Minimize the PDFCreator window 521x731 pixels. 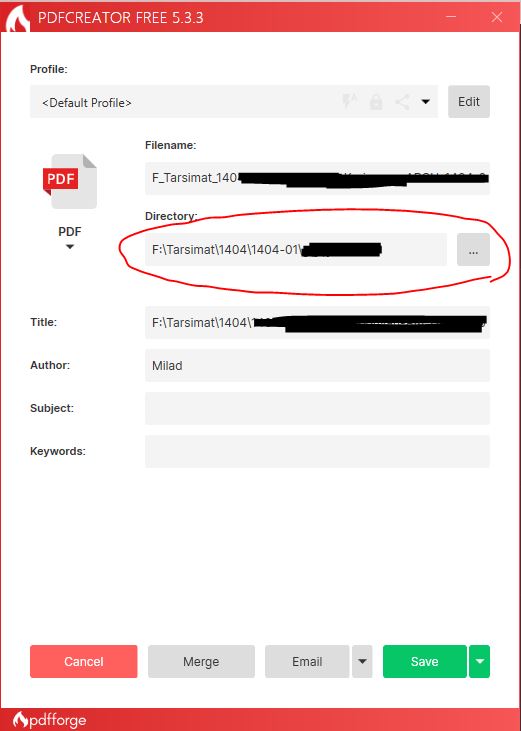tap(451, 17)
